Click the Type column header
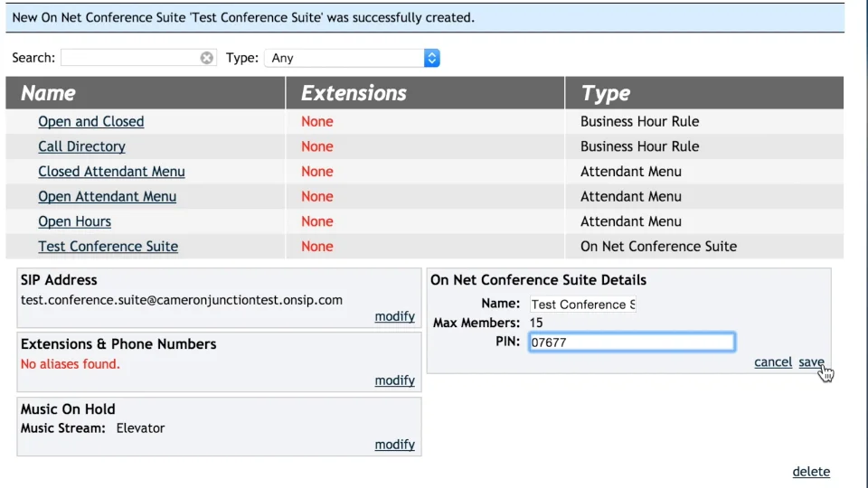Image resolution: width=868 pixels, height=488 pixels. [606, 93]
